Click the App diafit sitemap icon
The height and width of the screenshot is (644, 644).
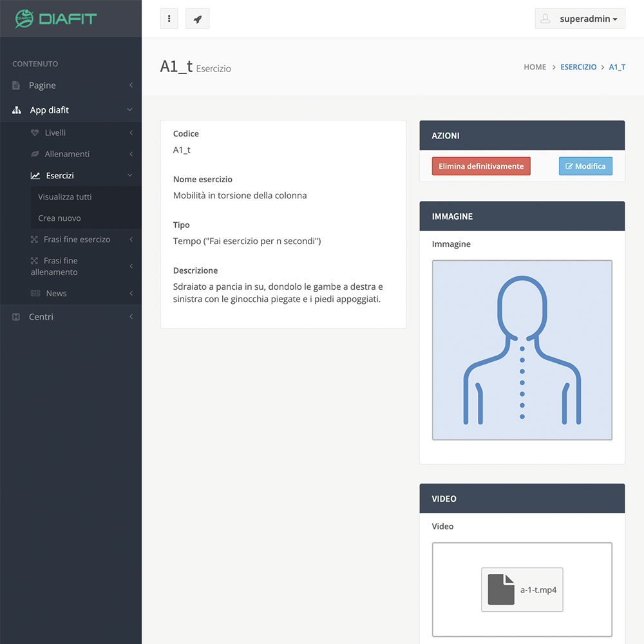coord(17,110)
